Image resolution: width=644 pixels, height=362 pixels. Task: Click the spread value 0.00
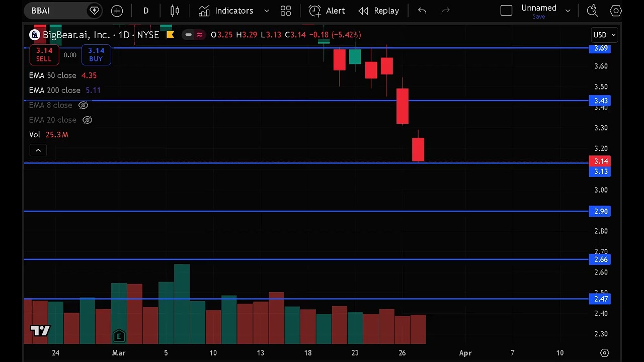[x=70, y=55]
